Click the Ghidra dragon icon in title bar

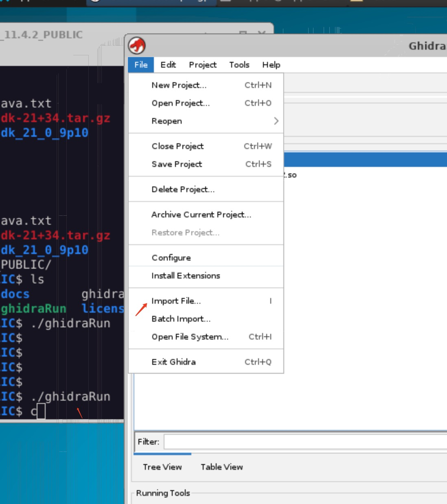[137, 46]
